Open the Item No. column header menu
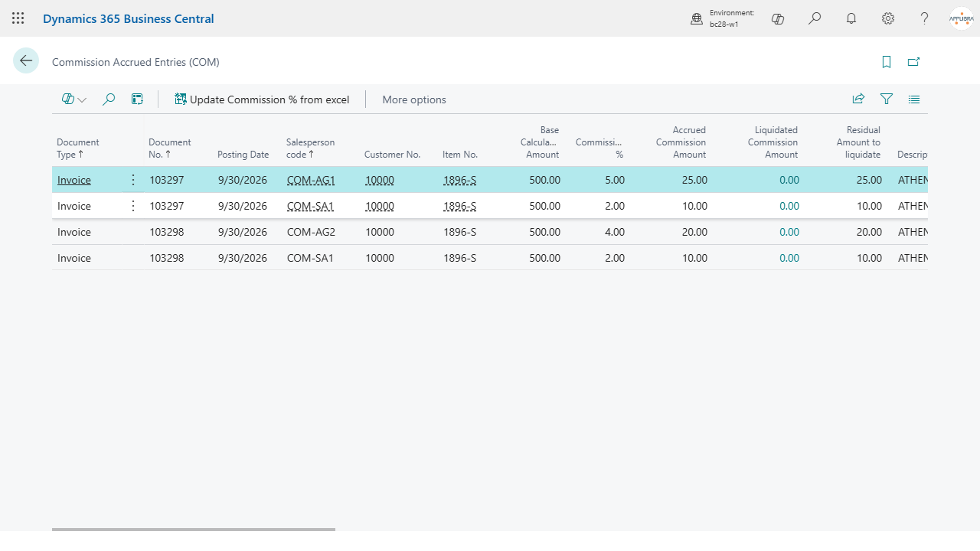 click(460, 155)
